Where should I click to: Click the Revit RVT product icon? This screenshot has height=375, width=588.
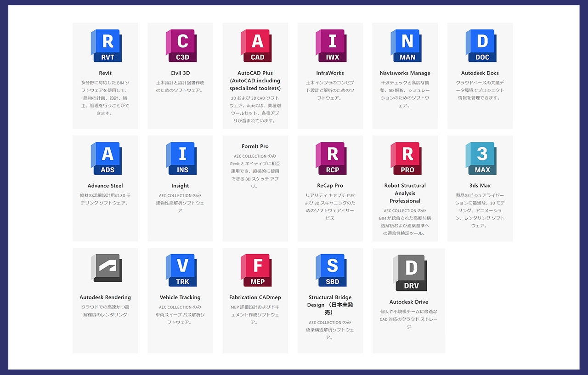106,46
